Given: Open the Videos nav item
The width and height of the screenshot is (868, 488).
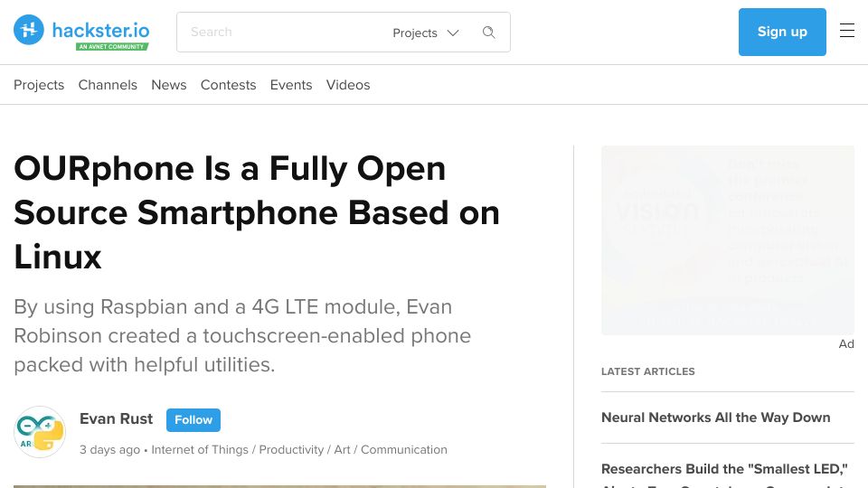Looking at the screenshot, I should click(x=347, y=85).
